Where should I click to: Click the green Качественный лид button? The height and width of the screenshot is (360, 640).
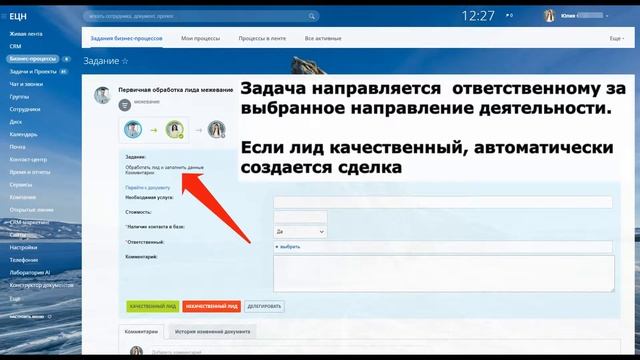(153, 307)
